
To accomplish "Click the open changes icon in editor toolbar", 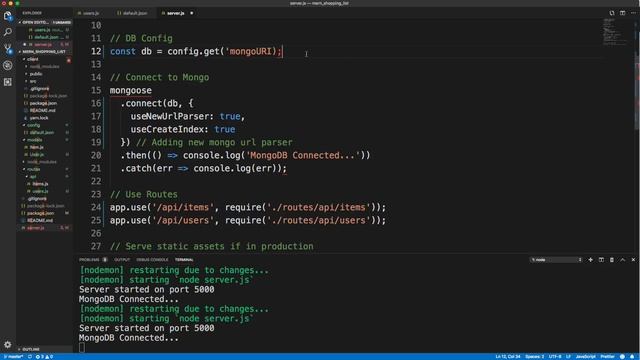I will pos(611,13).
